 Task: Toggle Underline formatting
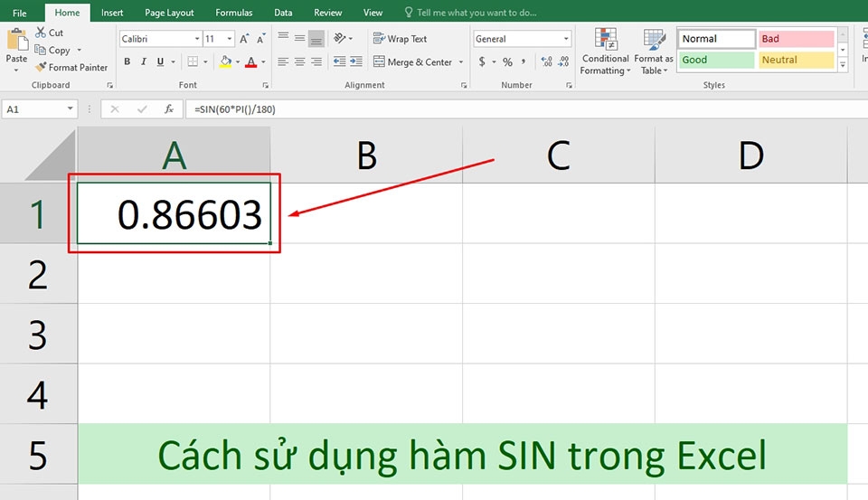tap(161, 61)
